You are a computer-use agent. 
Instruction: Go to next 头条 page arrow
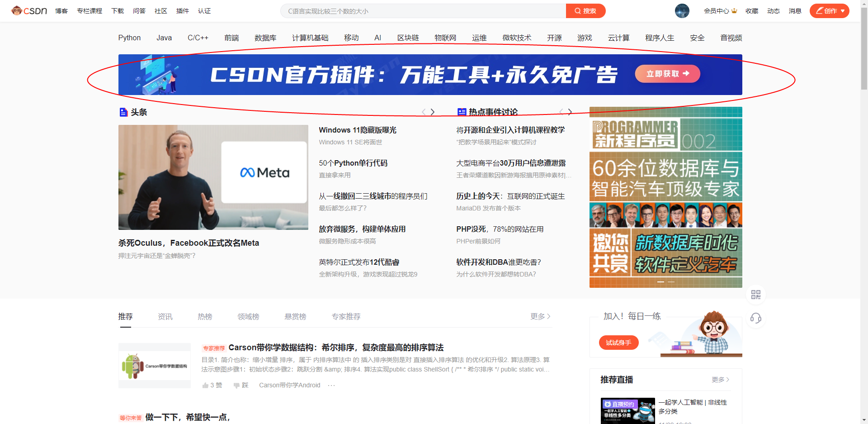click(x=433, y=112)
